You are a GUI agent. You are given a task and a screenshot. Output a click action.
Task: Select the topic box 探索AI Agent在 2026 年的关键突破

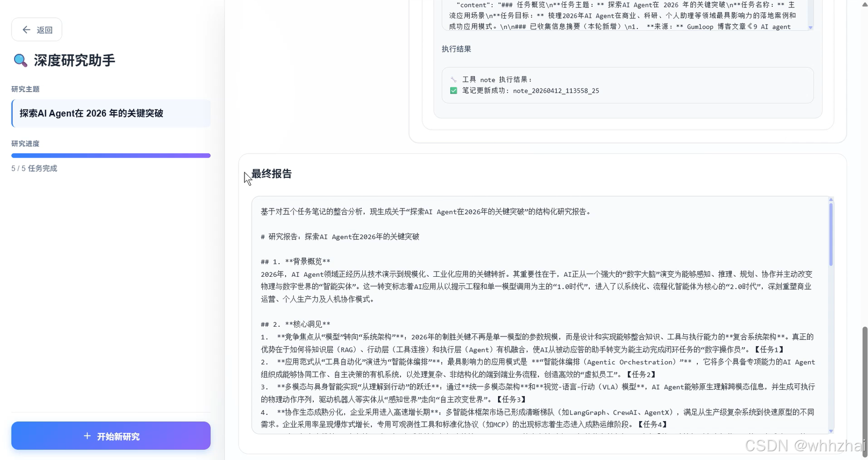coord(111,113)
